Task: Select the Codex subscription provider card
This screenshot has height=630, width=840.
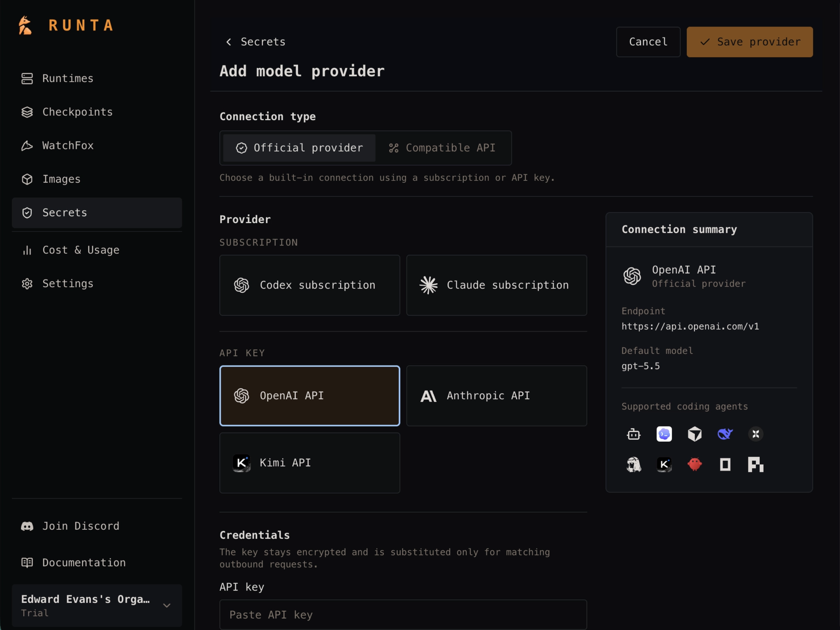Action: [309, 285]
